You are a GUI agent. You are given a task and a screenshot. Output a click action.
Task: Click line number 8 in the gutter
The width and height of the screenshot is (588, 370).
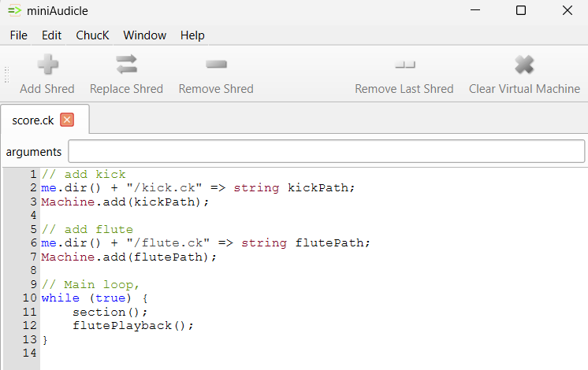(x=33, y=270)
